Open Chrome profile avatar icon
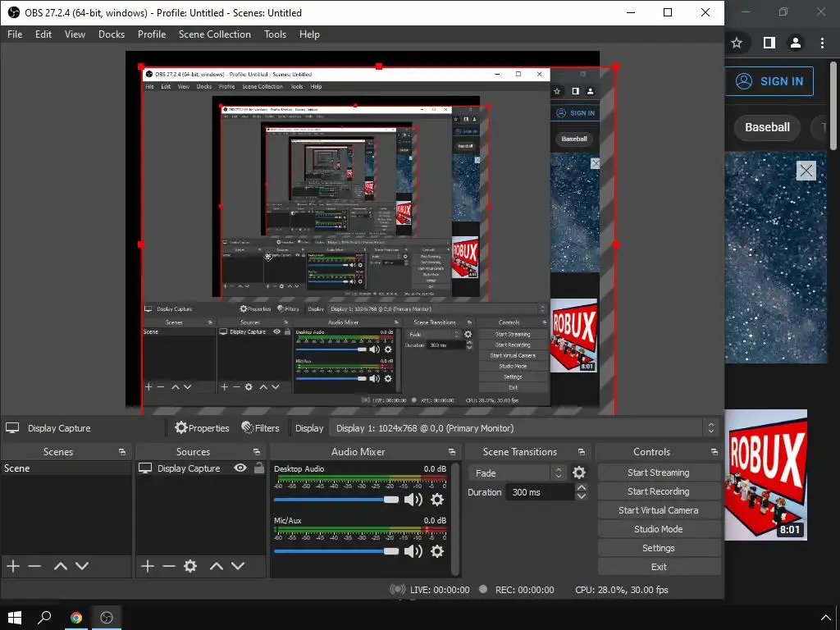Viewport: 840px width, 630px height. (x=796, y=43)
